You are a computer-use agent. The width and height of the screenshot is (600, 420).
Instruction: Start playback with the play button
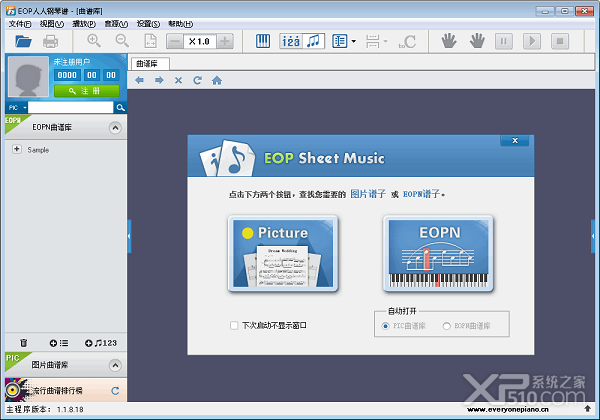532,41
